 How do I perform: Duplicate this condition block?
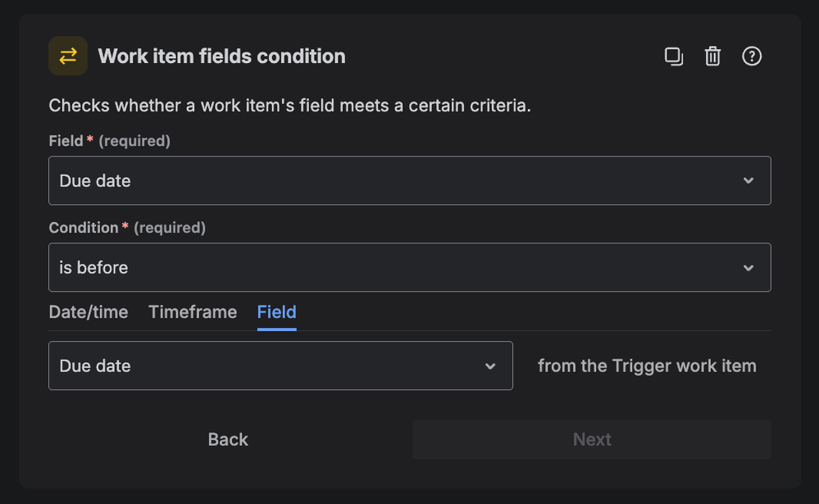(x=673, y=56)
